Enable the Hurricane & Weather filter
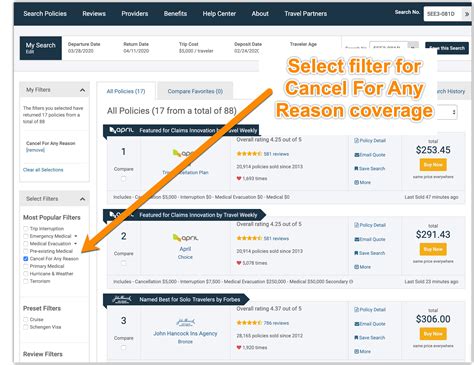This screenshot has width=474, height=365. pos(26,274)
